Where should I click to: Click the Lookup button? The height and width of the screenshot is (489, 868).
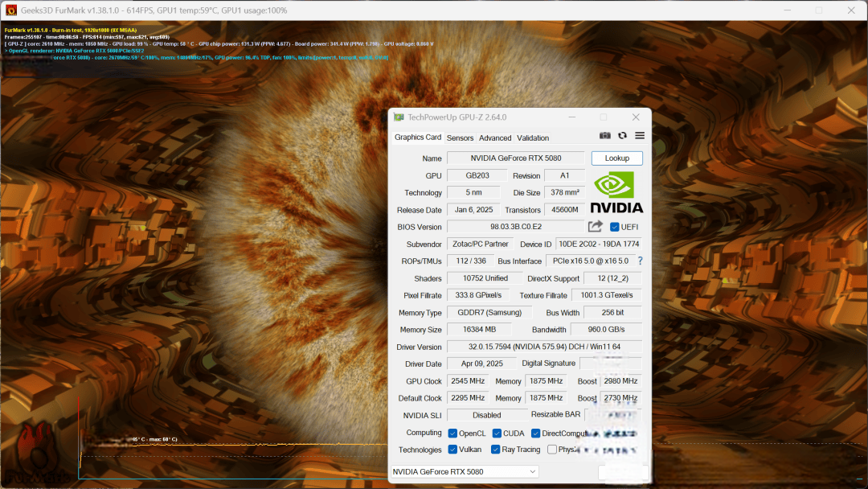(x=616, y=158)
